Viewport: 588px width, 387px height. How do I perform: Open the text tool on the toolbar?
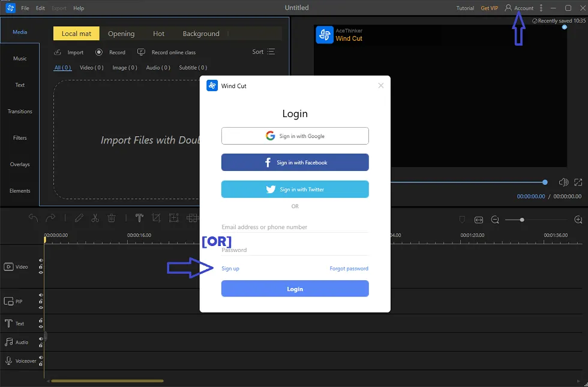point(139,218)
